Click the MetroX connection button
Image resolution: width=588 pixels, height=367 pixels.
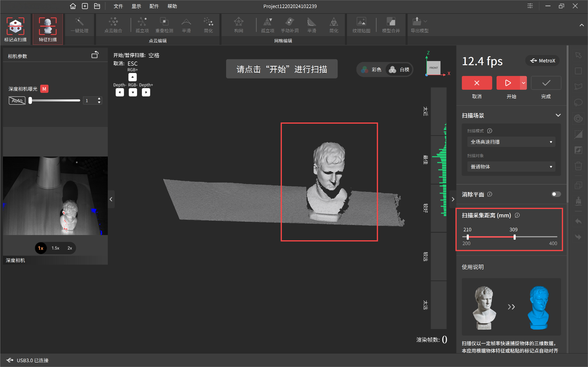tap(542, 61)
